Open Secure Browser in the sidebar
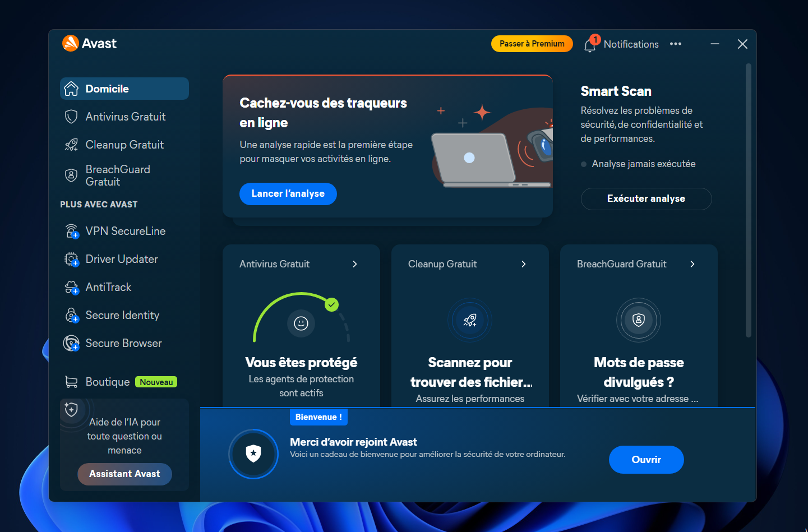Image resolution: width=808 pixels, height=532 pixels. pyautogui.click(x=124, y=343)
